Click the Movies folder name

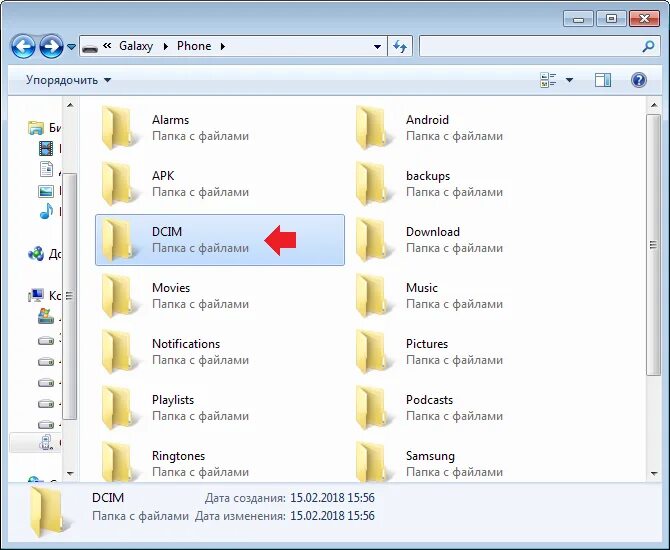click(x=170, y=288)
